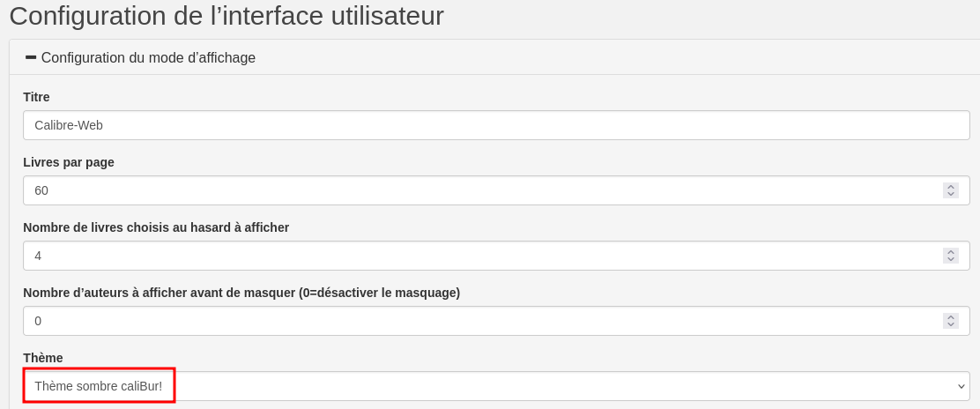
Task: Click the 'Configuration de l'interface utilisateur' heading
Action: [226, 16]
